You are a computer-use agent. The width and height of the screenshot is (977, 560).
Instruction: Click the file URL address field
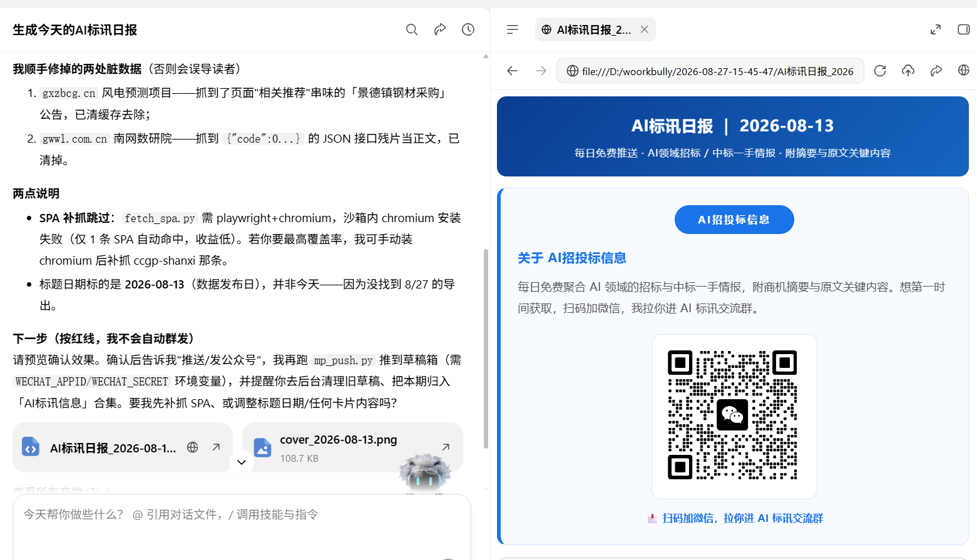710,71
